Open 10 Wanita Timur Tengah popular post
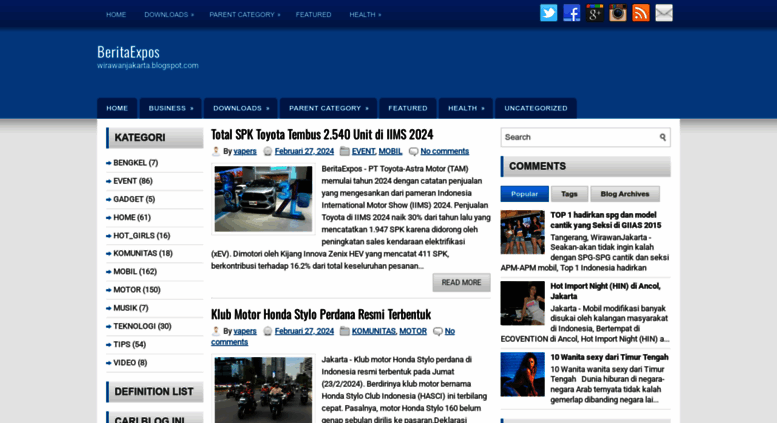 click(609, 357)
